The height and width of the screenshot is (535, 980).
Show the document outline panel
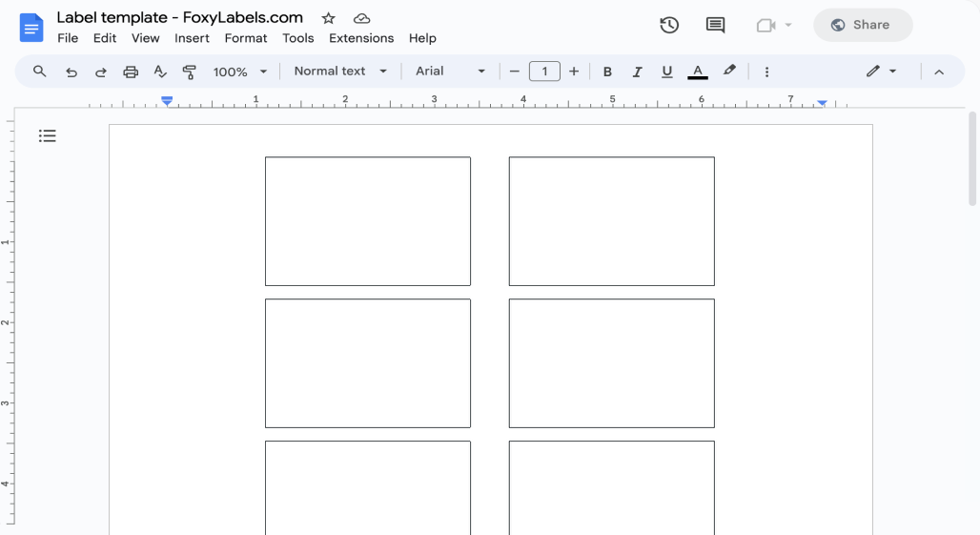coord(47,135)
